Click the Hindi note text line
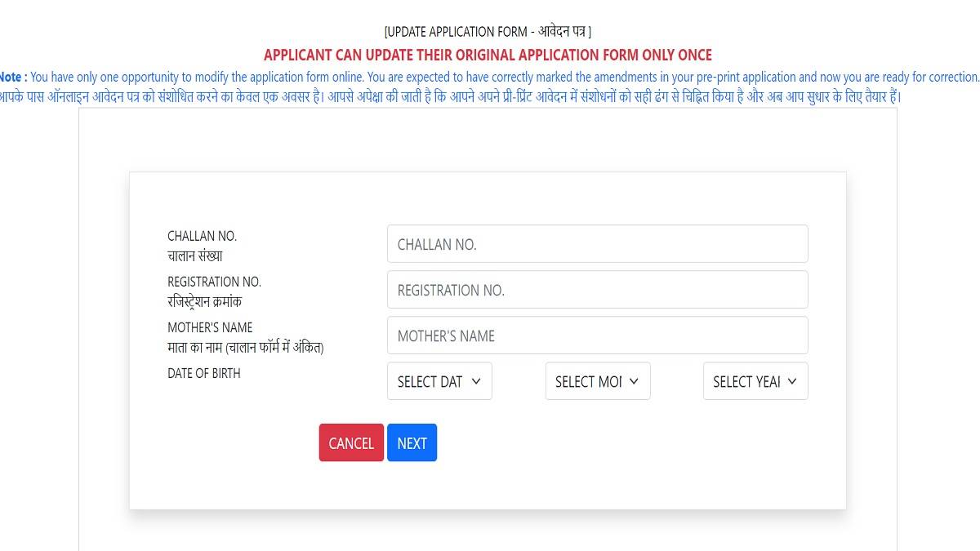 [x=490, y=96]
